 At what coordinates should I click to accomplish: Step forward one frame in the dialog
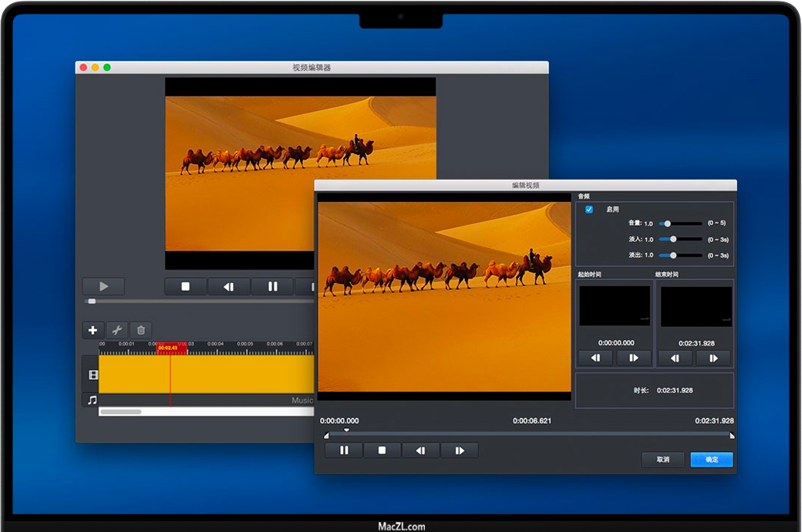click(x=460, y=450)
